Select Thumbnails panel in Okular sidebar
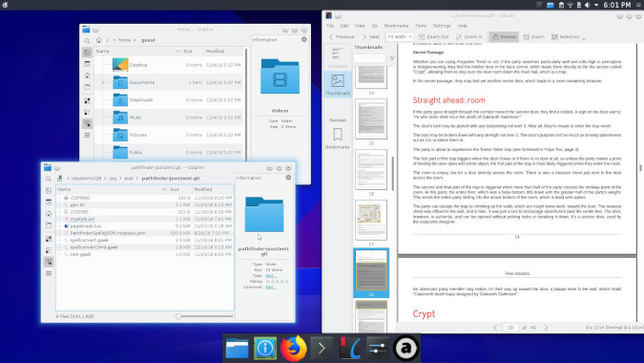 338,85
